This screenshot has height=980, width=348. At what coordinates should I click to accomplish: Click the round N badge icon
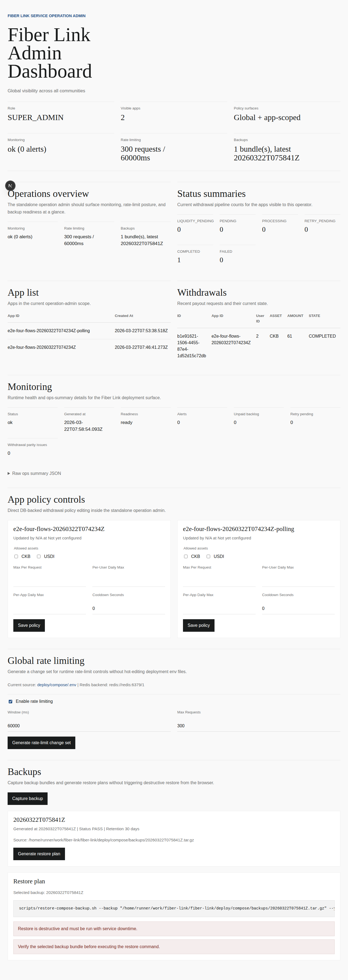[x=10, y=186]
